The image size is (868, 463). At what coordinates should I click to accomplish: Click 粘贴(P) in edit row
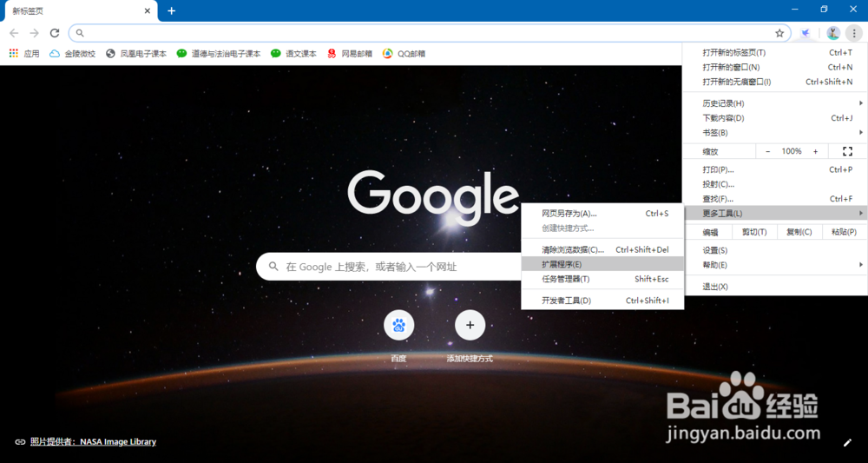click(x=844, y=232)
